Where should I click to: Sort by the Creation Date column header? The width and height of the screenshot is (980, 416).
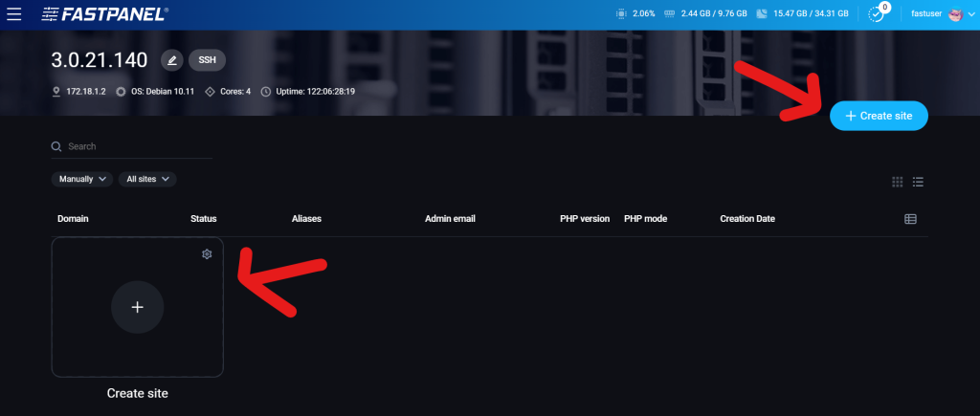[746, 219]
